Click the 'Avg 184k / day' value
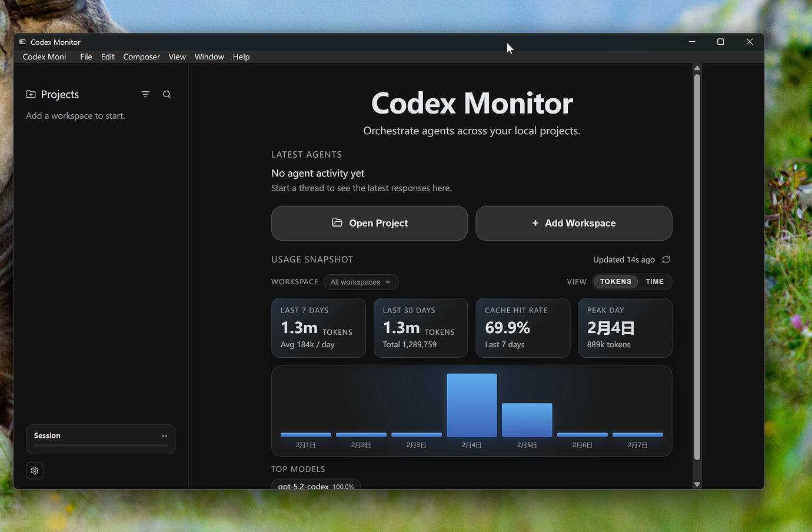 coord(308,345)
